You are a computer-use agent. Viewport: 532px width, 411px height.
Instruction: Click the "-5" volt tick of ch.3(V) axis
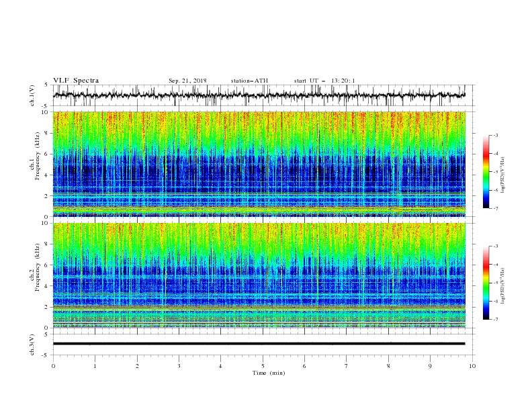tap(45, 355)
